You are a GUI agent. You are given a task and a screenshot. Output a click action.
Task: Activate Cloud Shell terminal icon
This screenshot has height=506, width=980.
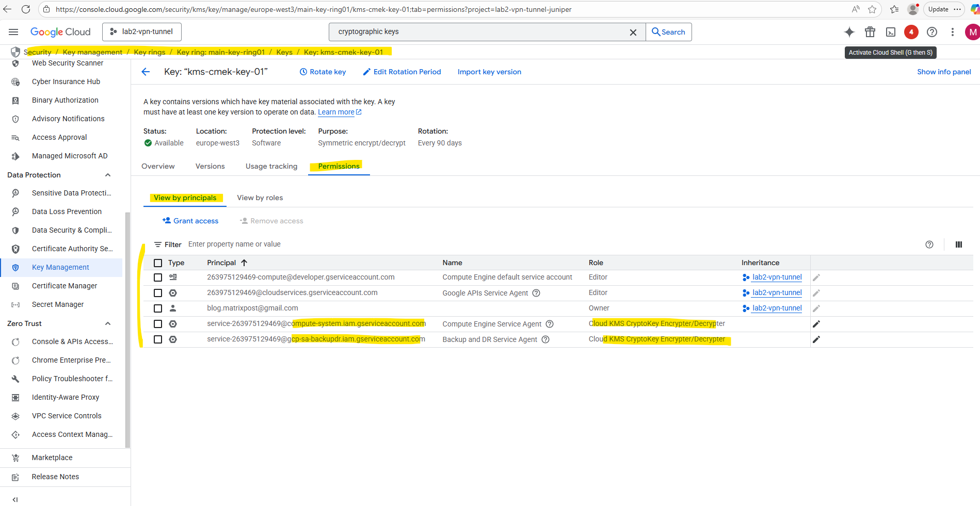(x=890, y=32)
